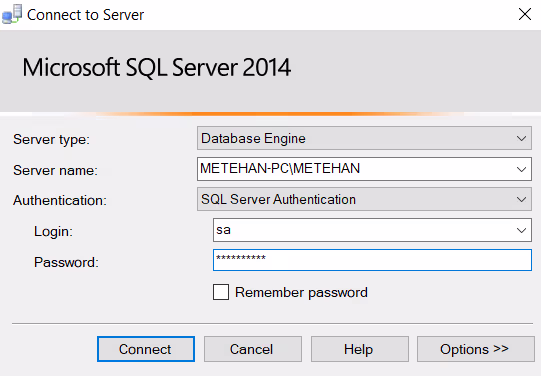This screenshot has width=541, height=376.
Task: Show more settings with Options >>
Action: (x=476, y=349)
